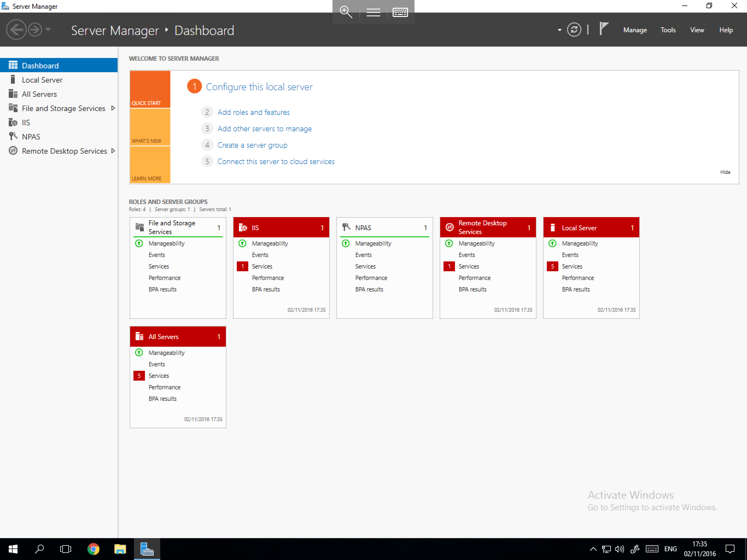747x560 pixels.
Task: Show hidden system tray icons
Action: point(593,549)
